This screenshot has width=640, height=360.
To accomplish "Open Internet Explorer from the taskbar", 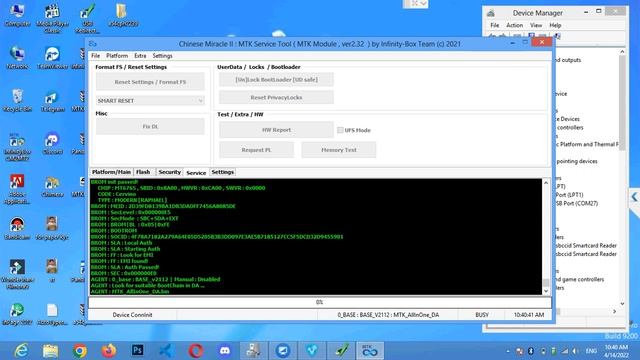I will coord(21,351).
